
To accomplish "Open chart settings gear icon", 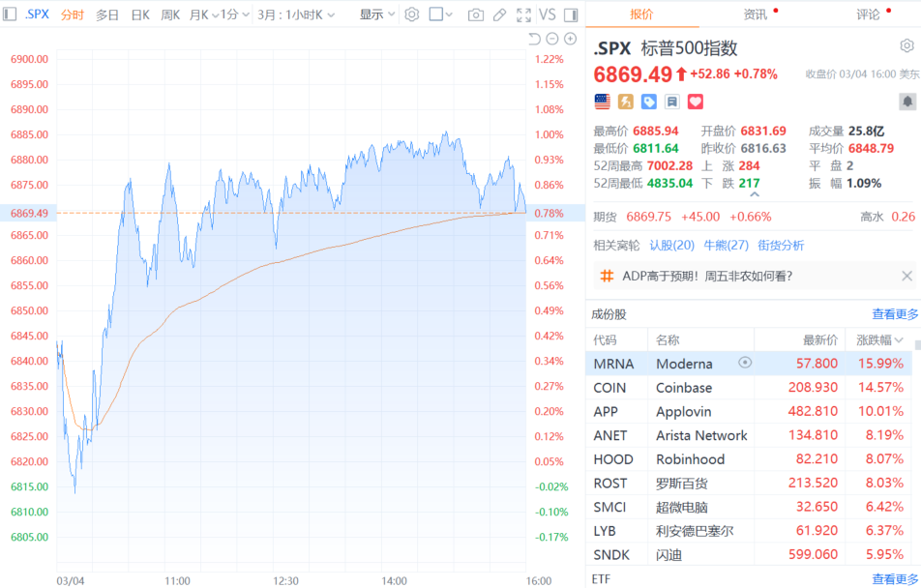I will pos(412,15).
